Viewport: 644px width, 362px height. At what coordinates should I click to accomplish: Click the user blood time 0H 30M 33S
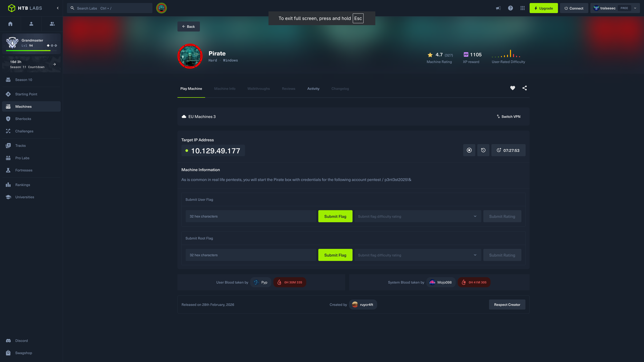(290, 283)
